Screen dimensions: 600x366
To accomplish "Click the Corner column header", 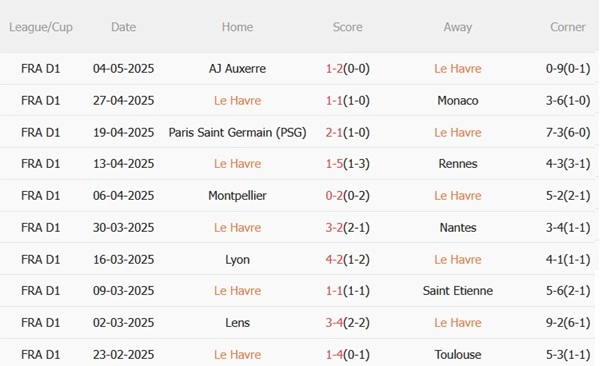I will 567,27.
